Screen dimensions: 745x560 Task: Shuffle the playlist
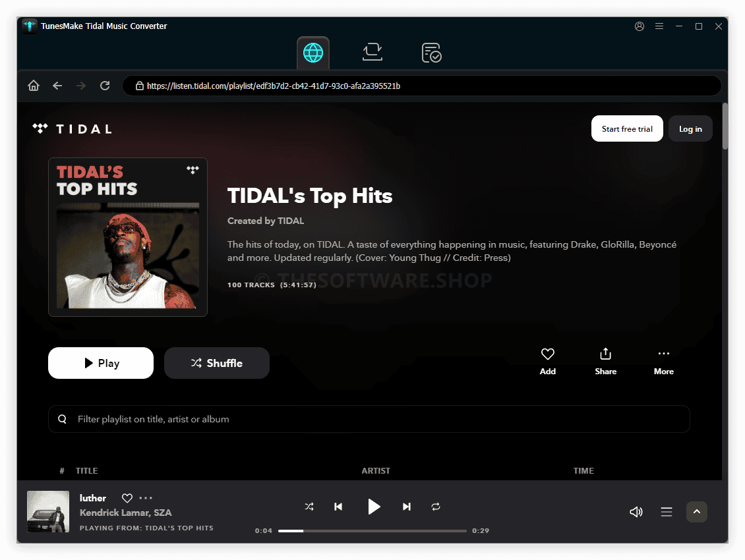point(217,363)
